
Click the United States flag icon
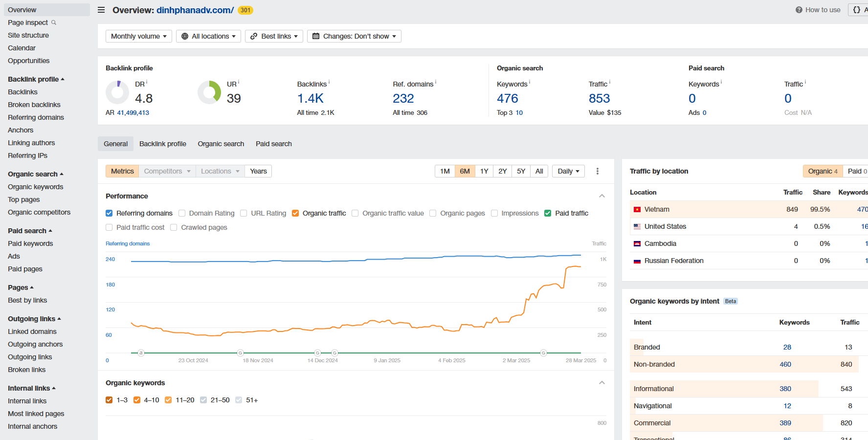coord(637,226)
